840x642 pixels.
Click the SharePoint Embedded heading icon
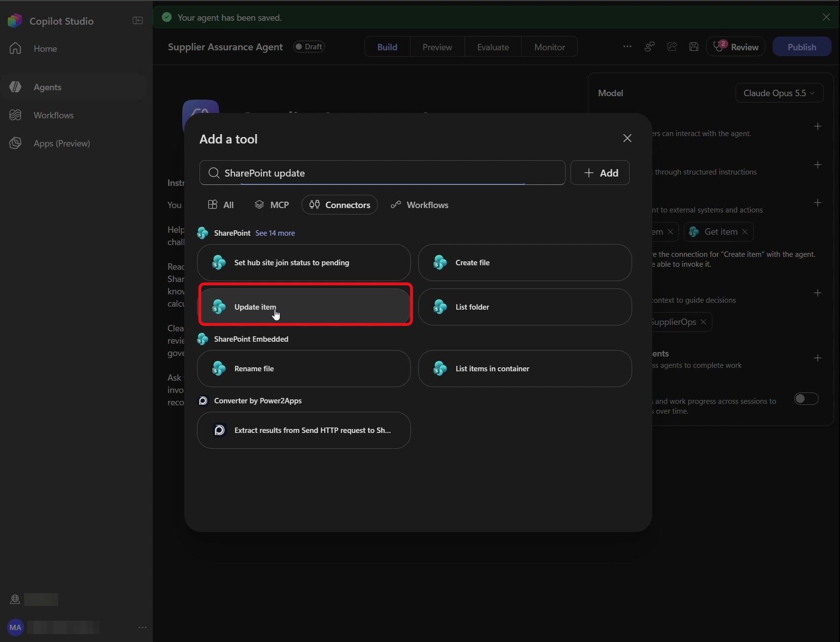click(x=203, y=339)
